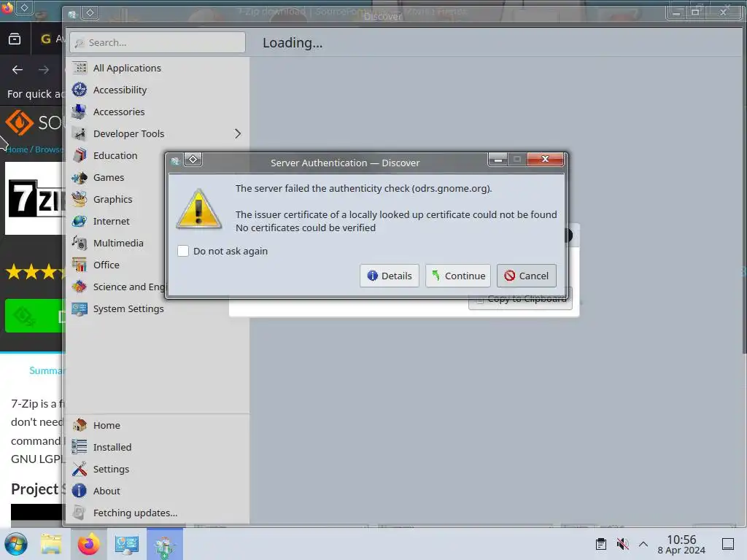Go back in Firefox window
This screenshot has height=560, width=747.
[x=18, y=70]
